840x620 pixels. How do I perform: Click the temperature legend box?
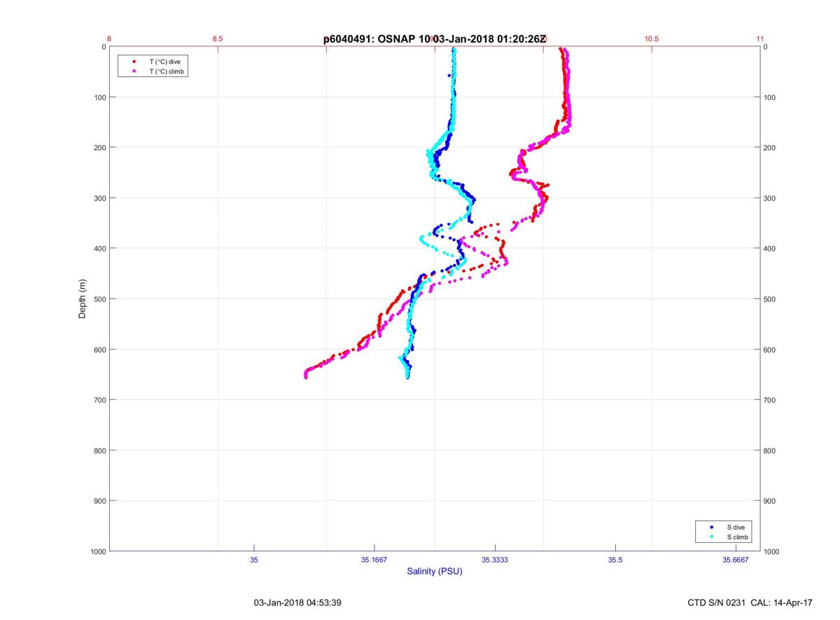click(x=153, y=67)
